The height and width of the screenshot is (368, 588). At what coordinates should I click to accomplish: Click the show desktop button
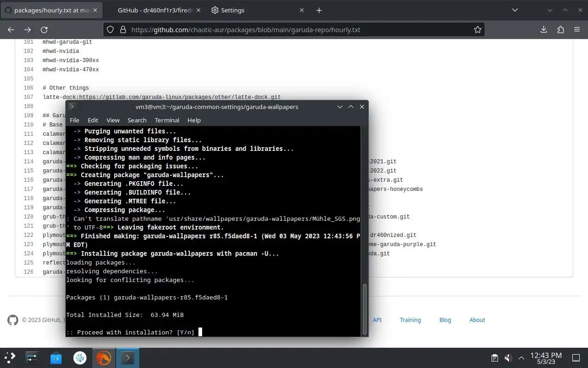pos(576,357)
